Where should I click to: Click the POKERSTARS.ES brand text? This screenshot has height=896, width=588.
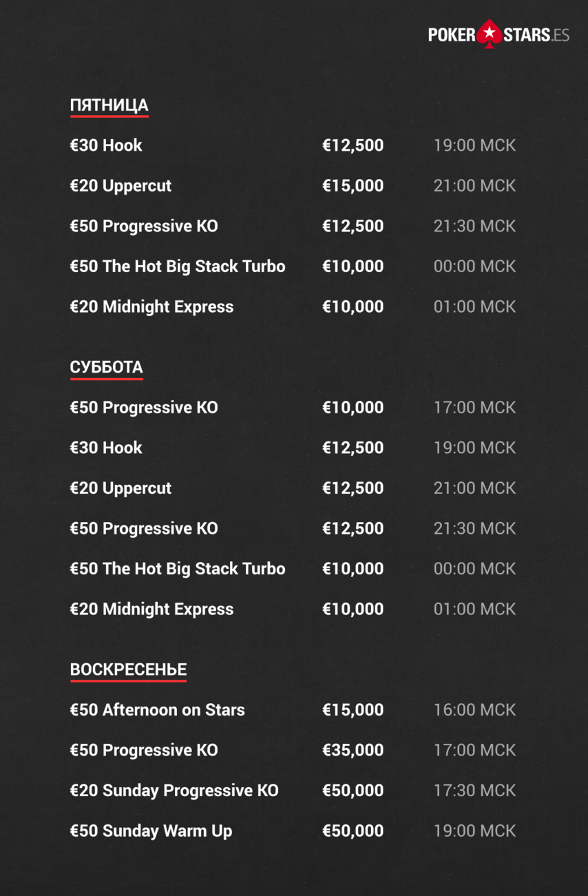pos(499,34)
